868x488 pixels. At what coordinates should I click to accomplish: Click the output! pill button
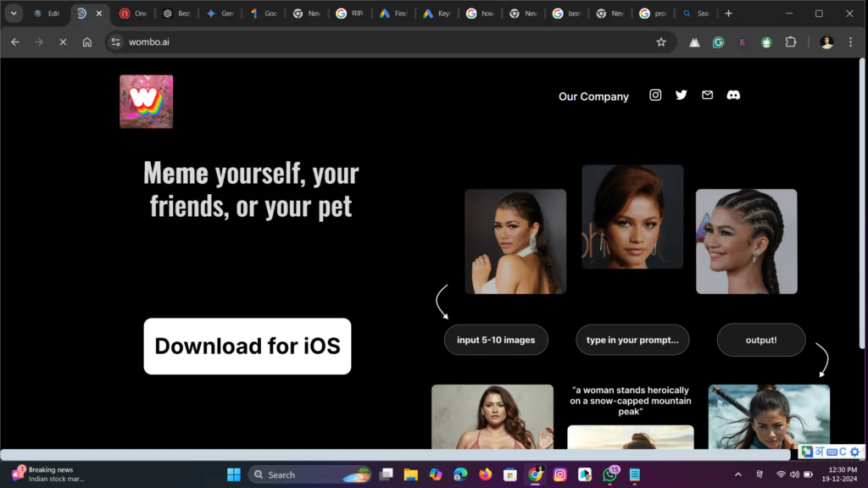pyautogui.click(x=761, y=340)
